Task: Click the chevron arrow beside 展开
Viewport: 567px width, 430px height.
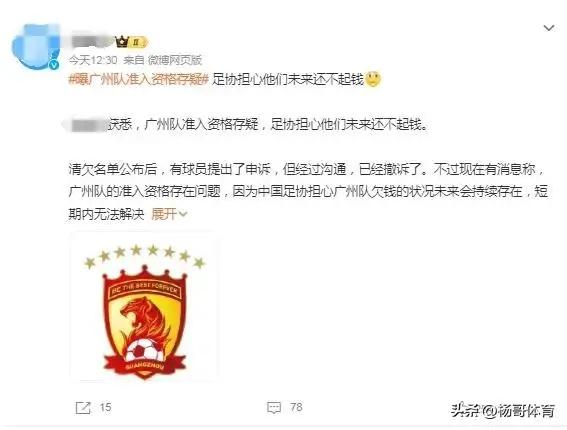Action: coord(183,214)
